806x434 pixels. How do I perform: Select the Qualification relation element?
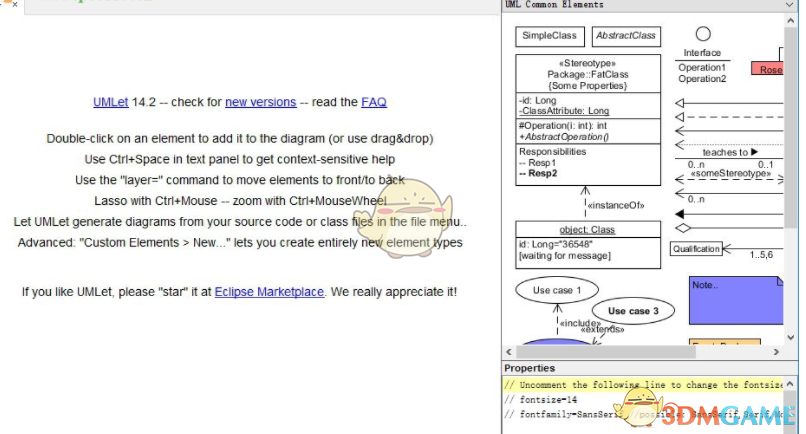[696, 249]
